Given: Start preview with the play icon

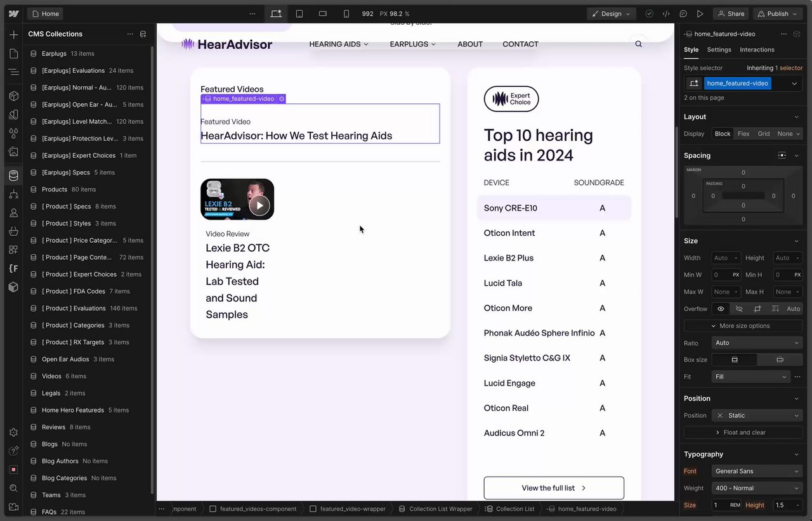Looking at the screenshot, I should pos(700,13).
